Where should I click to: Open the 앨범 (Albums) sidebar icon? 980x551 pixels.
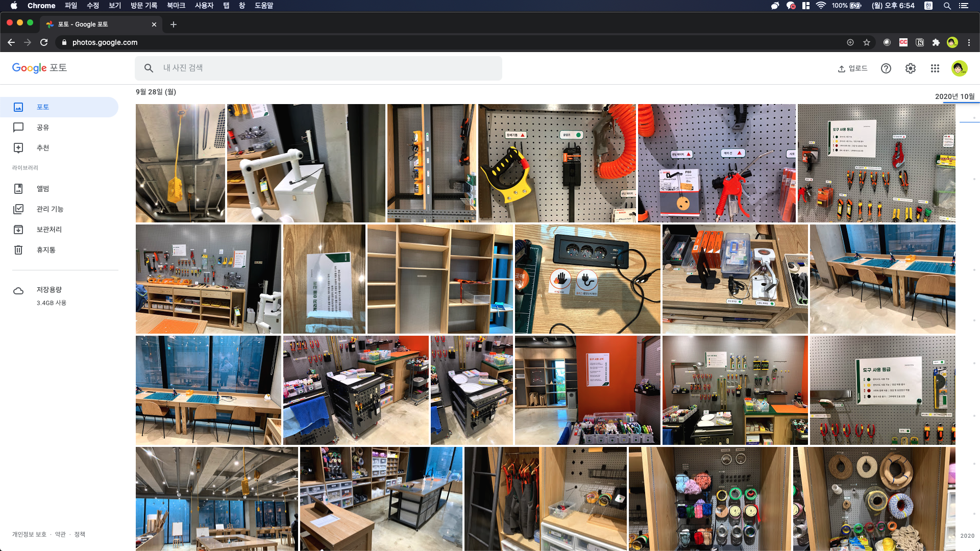[18, 189]
